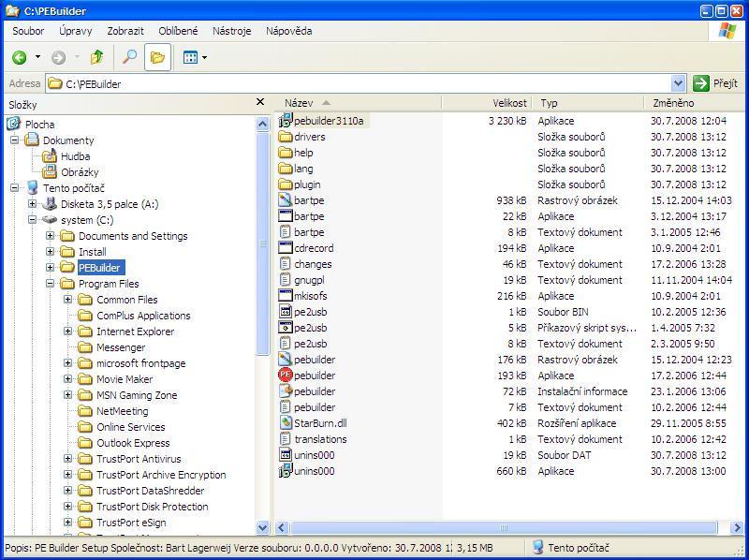Screen dimensions: 749x560
Task: Open the Oblíbené menu
Action: 178,31
